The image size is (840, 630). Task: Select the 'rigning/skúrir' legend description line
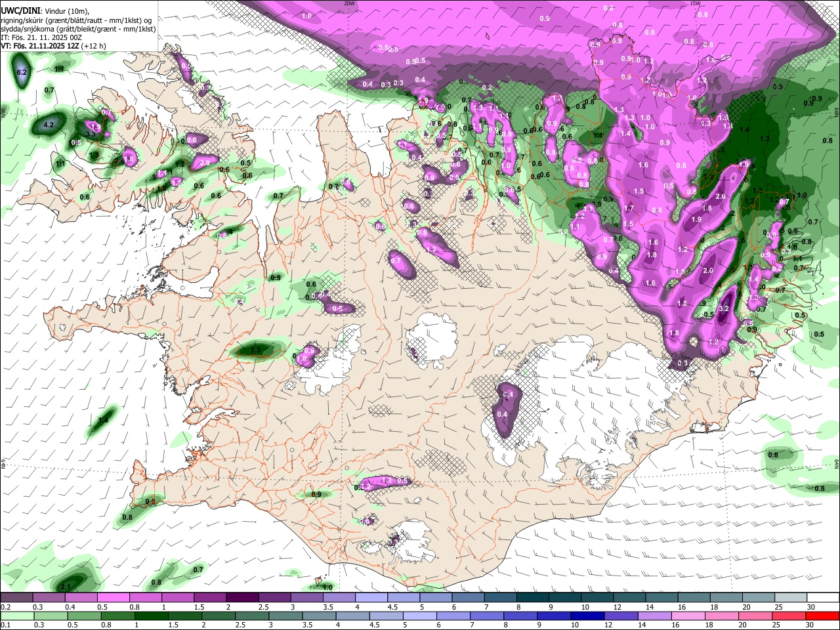click(x=75, y=20)
